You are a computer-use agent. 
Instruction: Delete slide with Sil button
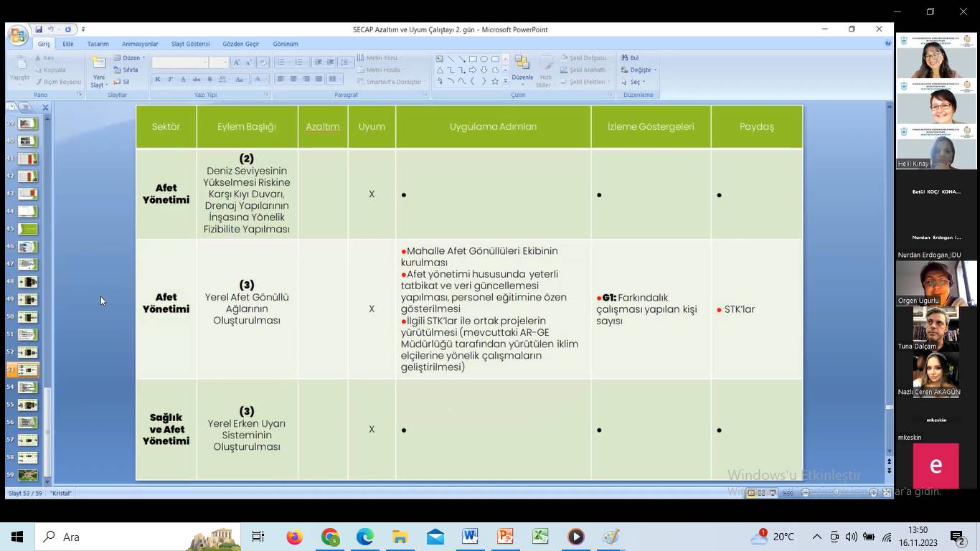coord(122,82)
